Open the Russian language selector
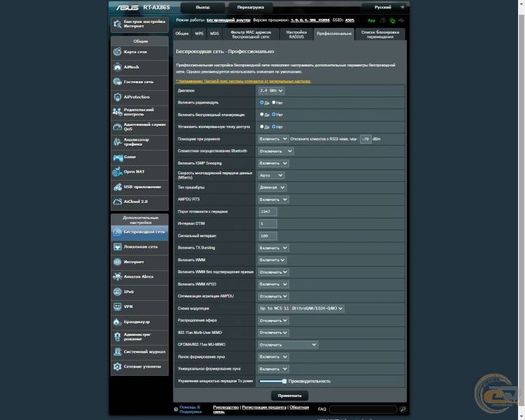This screenshot has height=420, width=525. point(385,7)
